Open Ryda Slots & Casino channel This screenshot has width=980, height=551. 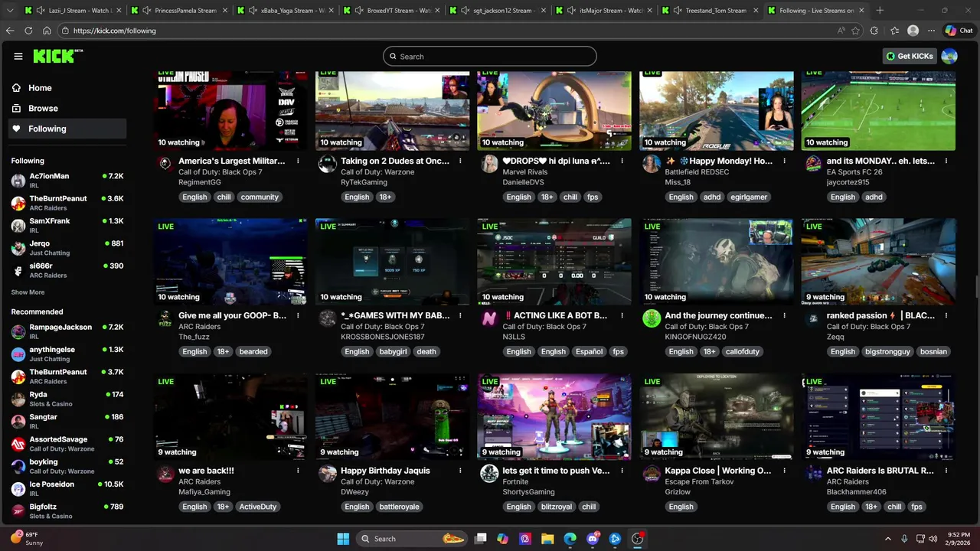67,399
